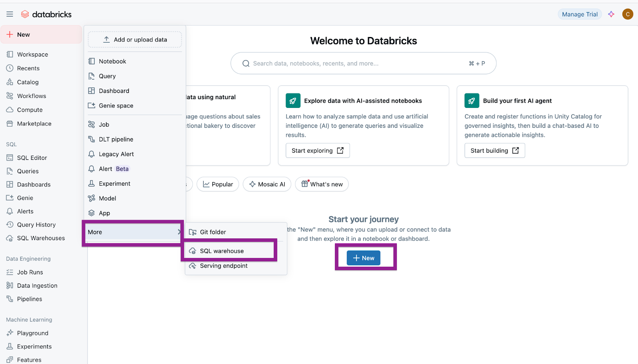Click the Start building button
Viewport: 638px width, 364px height.
coord(494,151)
